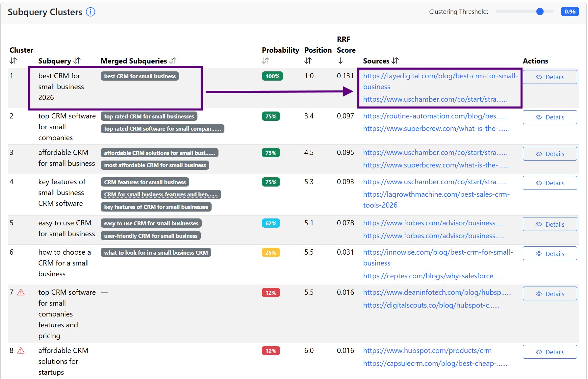The height and width of the screenshot is (379, 588).
Task: View Details for cluster 5 row
Action: (x=550, y=224)
